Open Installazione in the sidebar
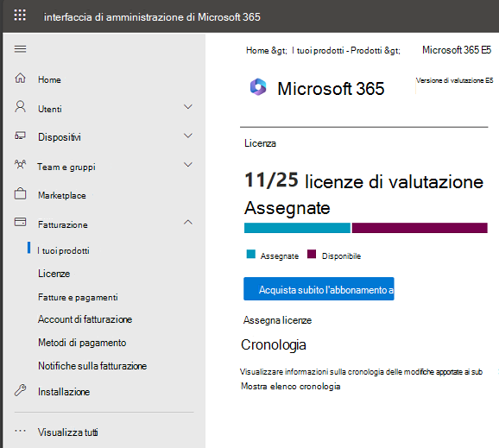The width and height of the screenshot is (499, 448). [x=64, y=392]
